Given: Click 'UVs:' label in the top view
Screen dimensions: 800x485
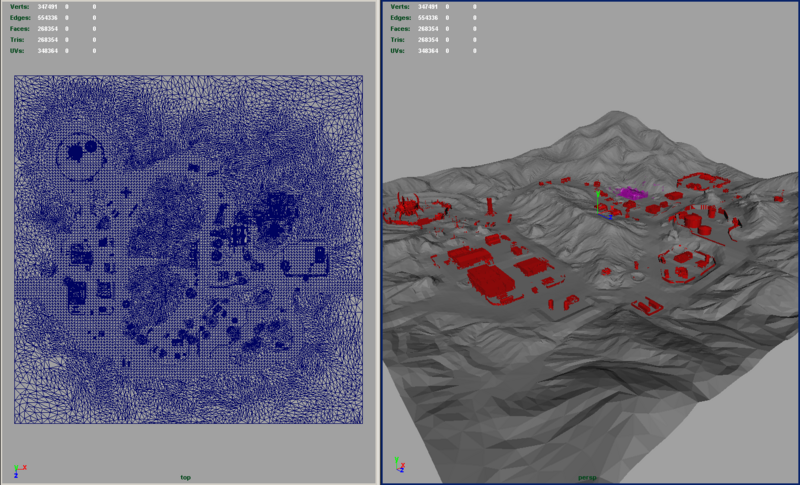Looking at the screenshot, I should point(17,51).
